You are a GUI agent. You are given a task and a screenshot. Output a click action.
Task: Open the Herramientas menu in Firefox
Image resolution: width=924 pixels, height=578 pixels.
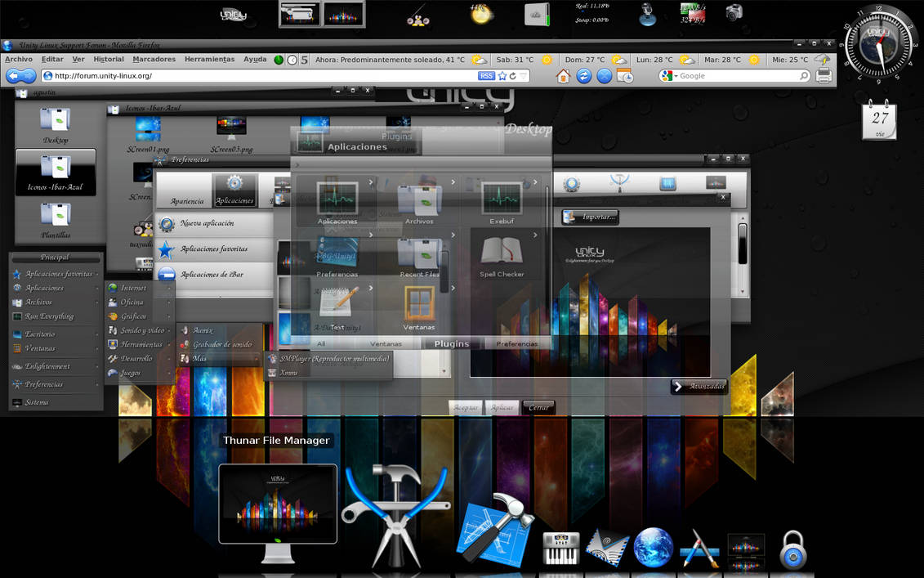coord(209,59)
